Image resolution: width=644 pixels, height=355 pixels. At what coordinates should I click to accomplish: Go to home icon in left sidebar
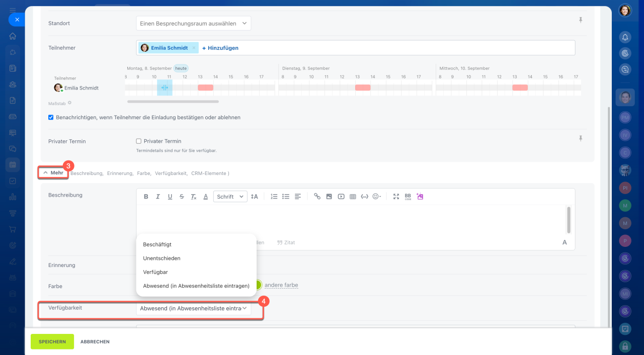click(x=13, y=36)
